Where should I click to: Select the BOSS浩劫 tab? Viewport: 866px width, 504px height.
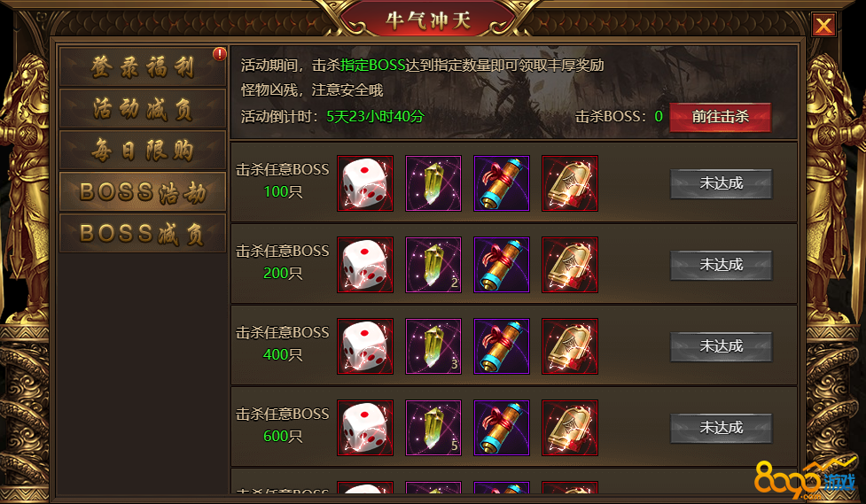coord(143,191)
